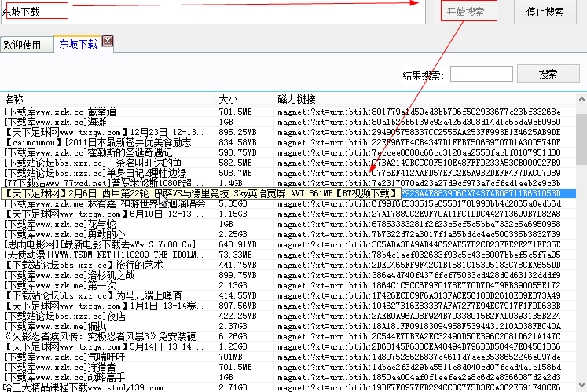Click size cell 5.05GB
The width and height of the screenshot is (587, 392).
coord(233,203)
